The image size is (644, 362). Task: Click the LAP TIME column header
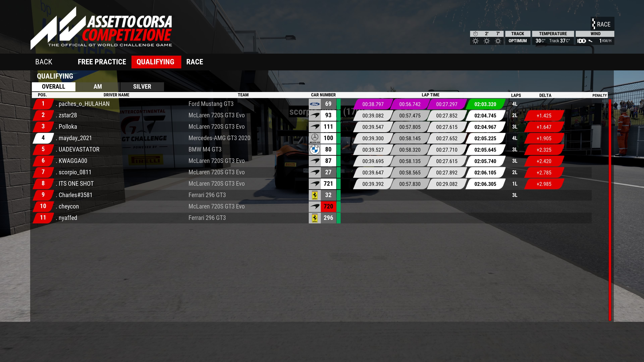(x=430, y=95)
